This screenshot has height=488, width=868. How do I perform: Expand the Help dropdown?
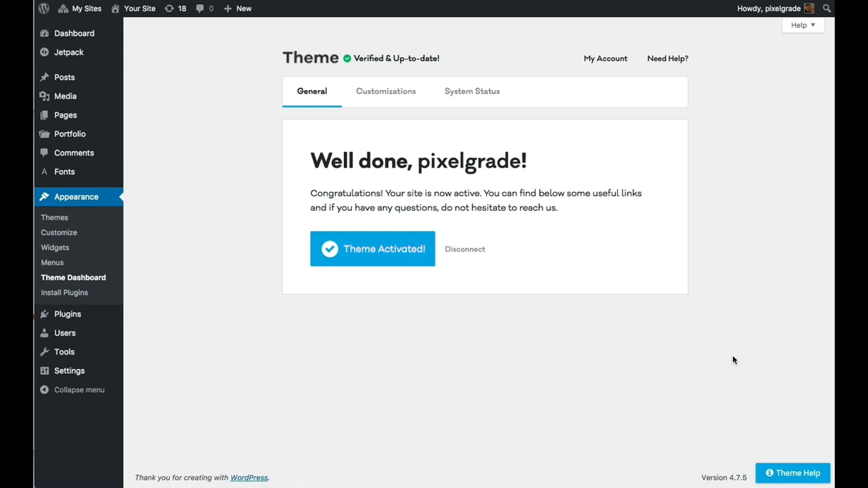coord(803,25)
